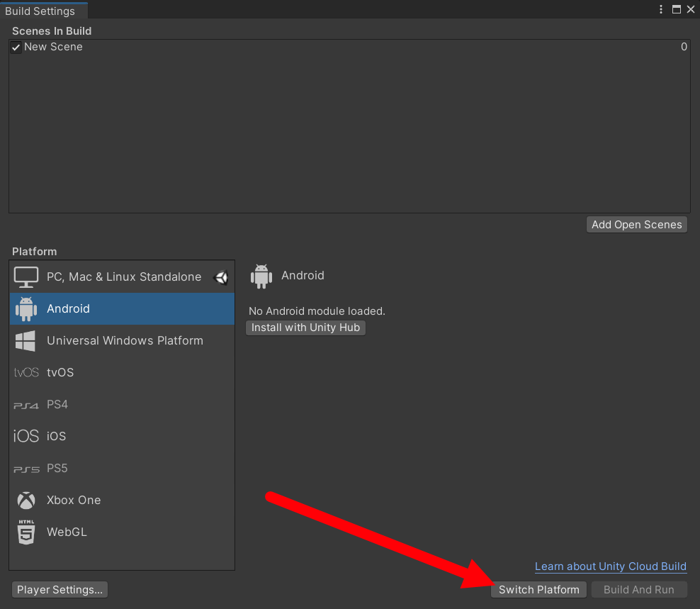700x609 pixels.
Task: Click the PC, Mac & Linux monitor icon
Action: [26, 277]
